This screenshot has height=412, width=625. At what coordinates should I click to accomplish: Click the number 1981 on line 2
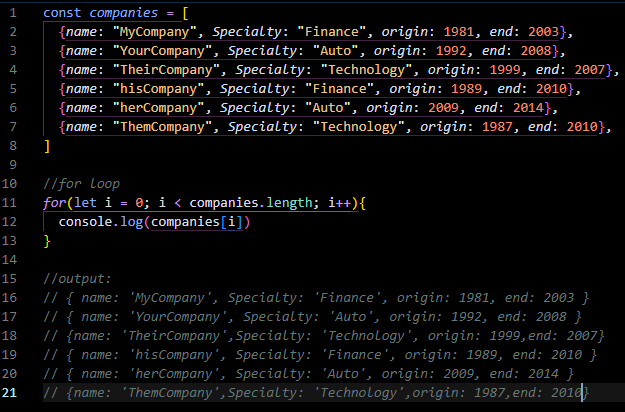(x=459, y=32)
